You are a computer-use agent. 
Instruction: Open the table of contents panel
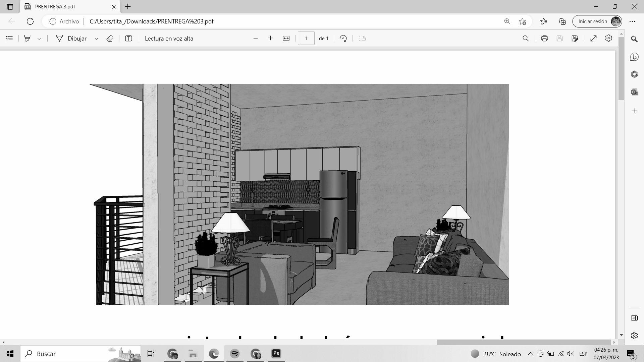click(x=9, y=39)
